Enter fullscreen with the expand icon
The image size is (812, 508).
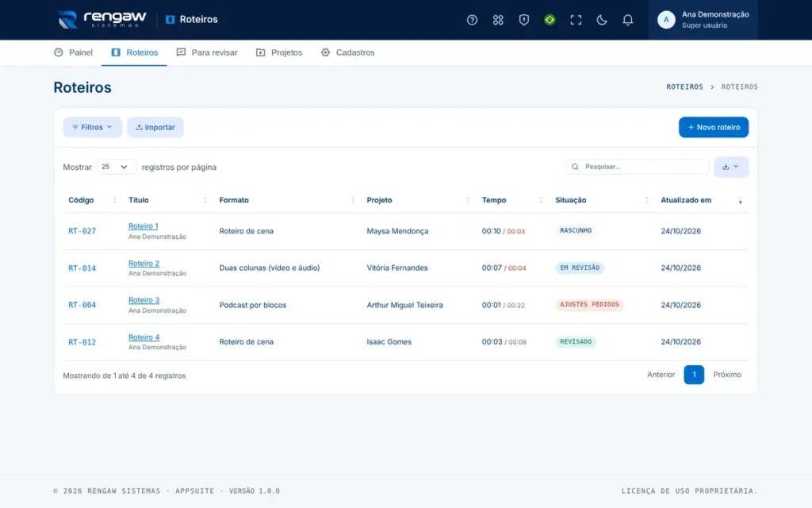(x=576, y=20)
